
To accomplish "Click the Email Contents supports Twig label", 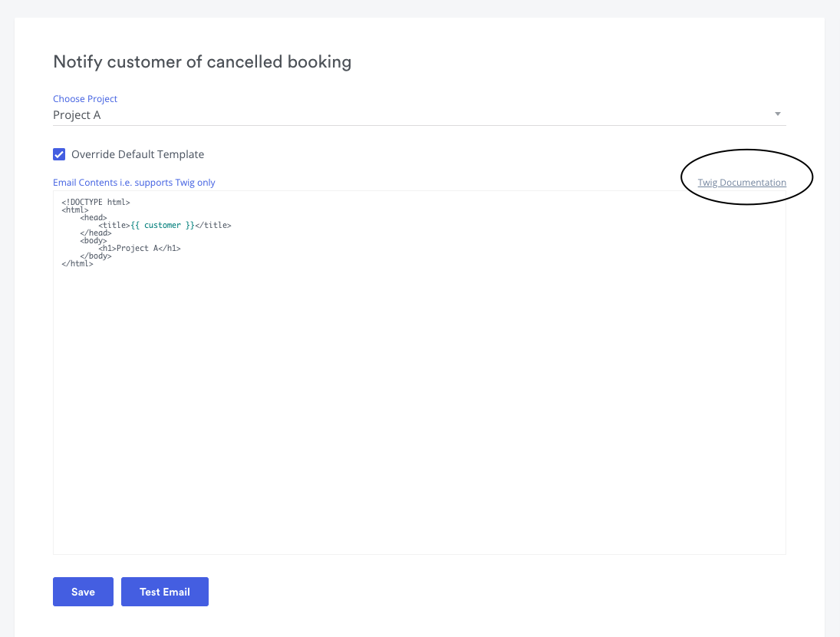I will coord(134,182).
